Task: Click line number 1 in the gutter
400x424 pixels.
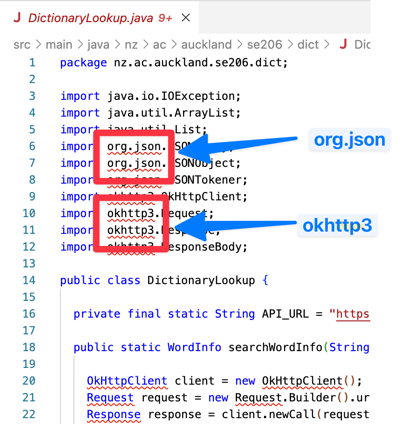Action: coord(32,63)
